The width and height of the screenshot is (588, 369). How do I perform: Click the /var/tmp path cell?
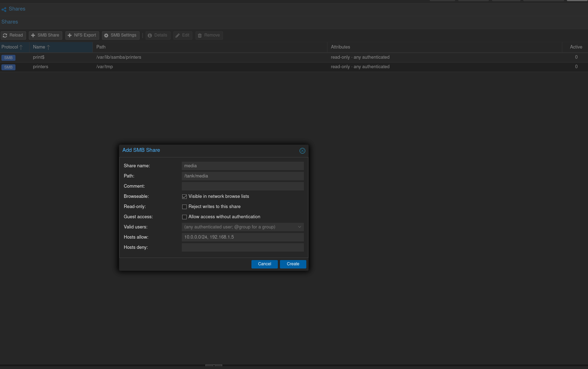pyautogui.click(x=104, y=67)
